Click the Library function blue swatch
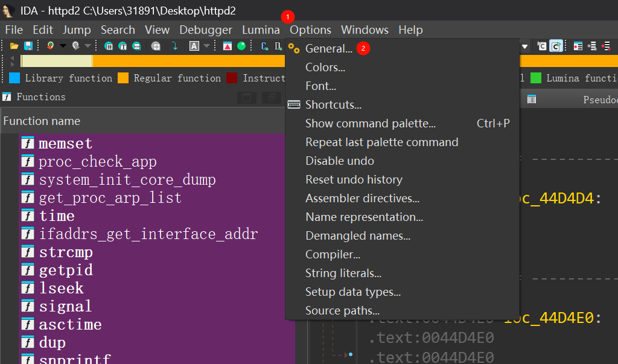Viewport: 618px width, 364px height. [14, 78]
